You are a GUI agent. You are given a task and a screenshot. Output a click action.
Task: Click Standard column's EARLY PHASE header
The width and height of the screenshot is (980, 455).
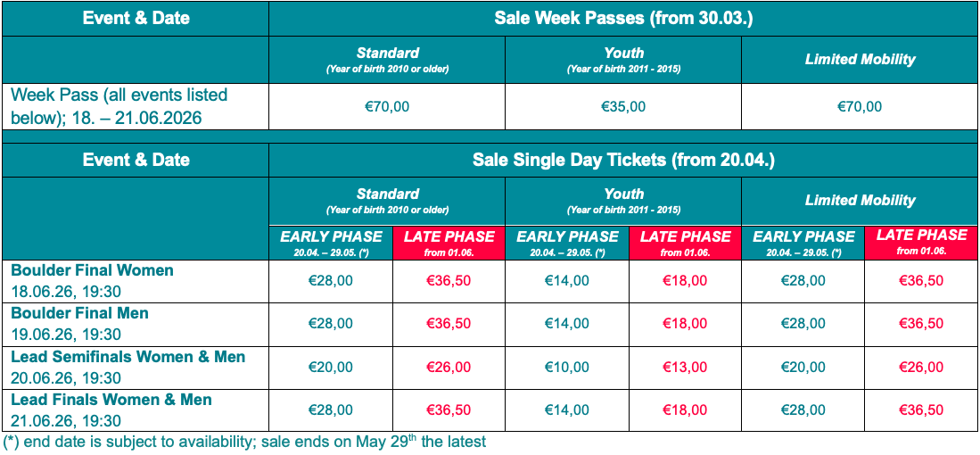click(x=331, y=236)
